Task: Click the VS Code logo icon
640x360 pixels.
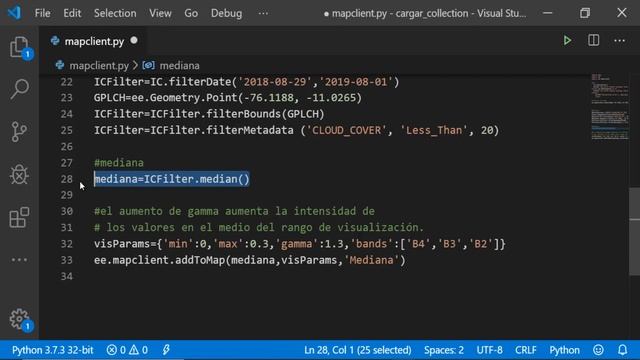Action: tap(14, 13)
